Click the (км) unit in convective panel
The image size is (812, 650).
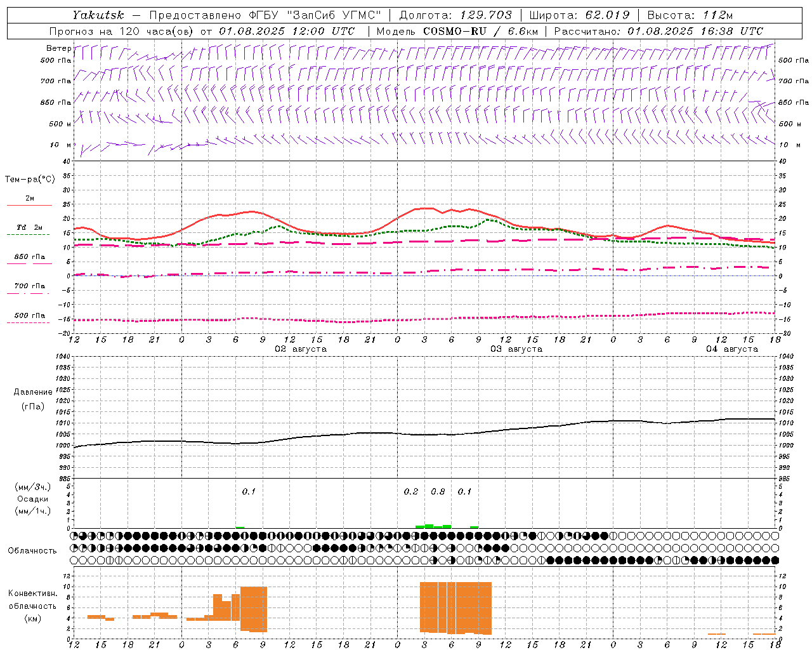(33, 618)
